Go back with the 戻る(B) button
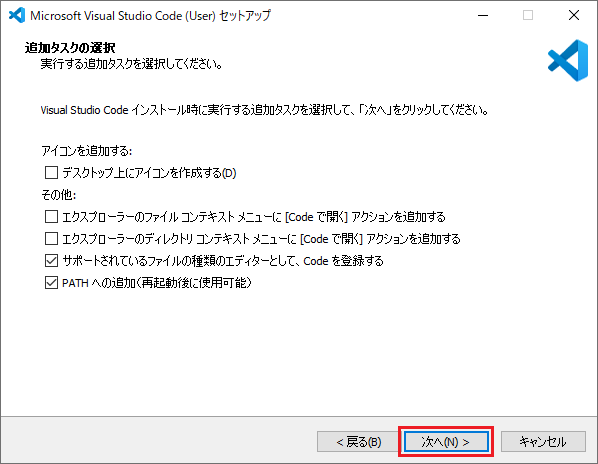The width and height of the screenshot is (598, 464). [x=359, y=442]
